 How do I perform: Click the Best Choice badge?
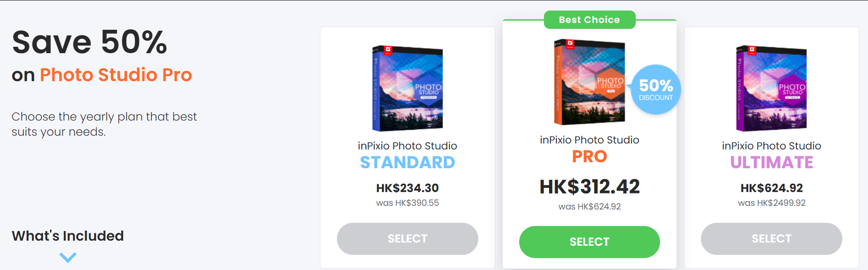coord(589,19)
